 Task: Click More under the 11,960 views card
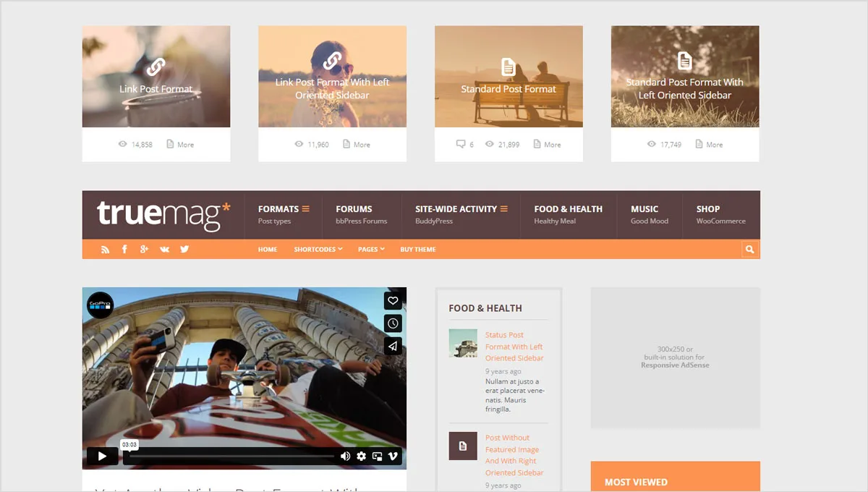click(357, 144)
